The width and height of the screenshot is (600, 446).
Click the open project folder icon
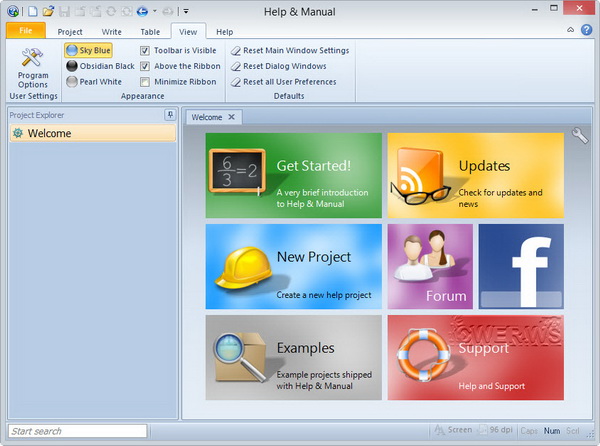pos(48,11)
